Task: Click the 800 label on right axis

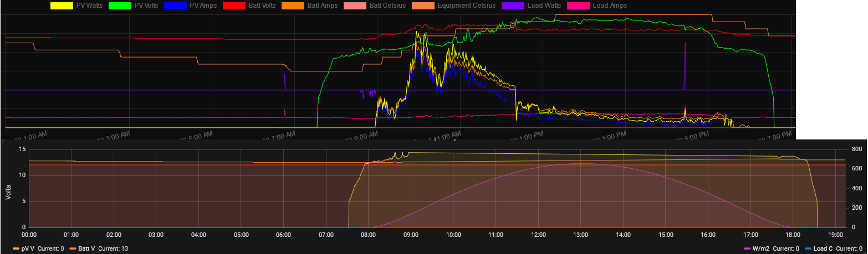Action: tap(856, 149)
